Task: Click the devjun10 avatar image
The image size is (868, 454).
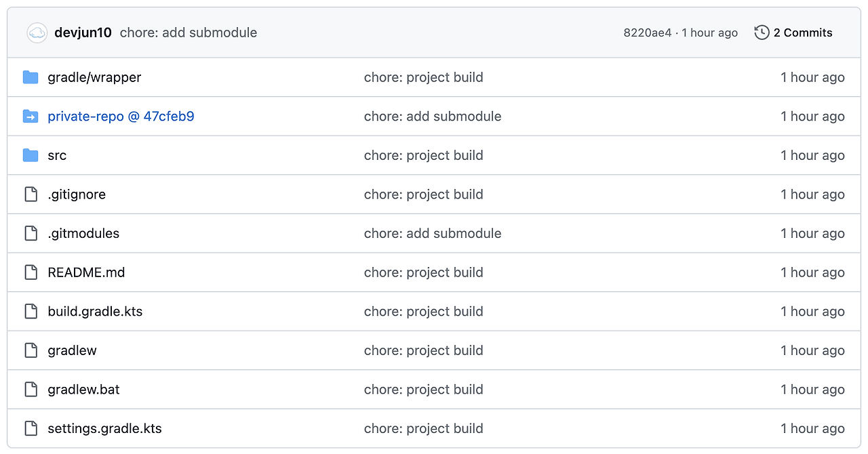Action: tap(37, 33)
